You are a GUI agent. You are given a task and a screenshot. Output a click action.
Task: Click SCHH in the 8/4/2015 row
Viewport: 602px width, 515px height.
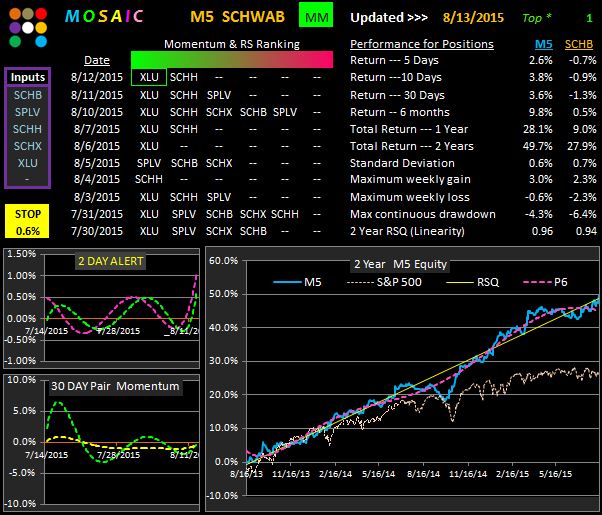pyautogui.click(x=149, y=179)
